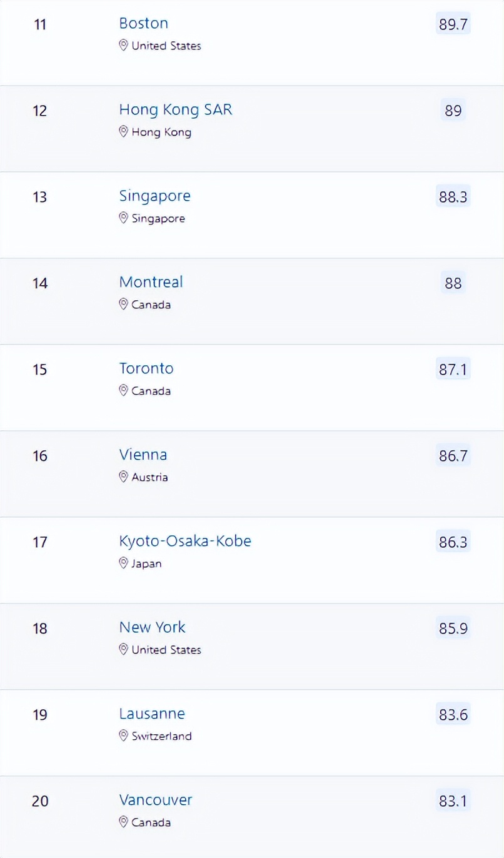The image size is (504, 858).
Task: Click the 87.1 score badge for Toronto
Action: click(x=453, y=370)
